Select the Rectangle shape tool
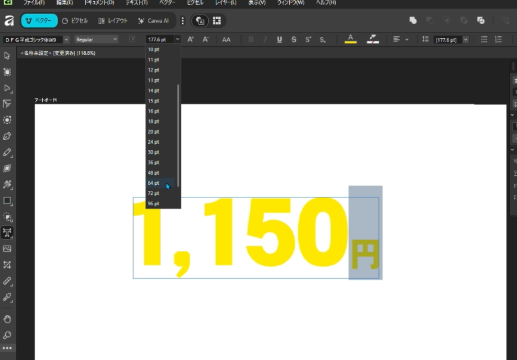This screenshot has width=517, height=360. 7,201
